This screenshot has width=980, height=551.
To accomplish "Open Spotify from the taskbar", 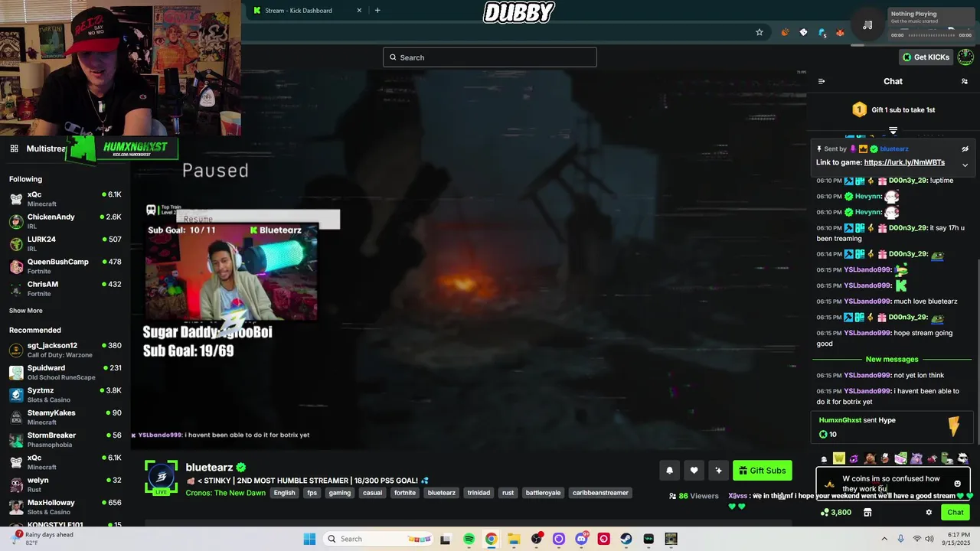I will click(x=469, y=539).
